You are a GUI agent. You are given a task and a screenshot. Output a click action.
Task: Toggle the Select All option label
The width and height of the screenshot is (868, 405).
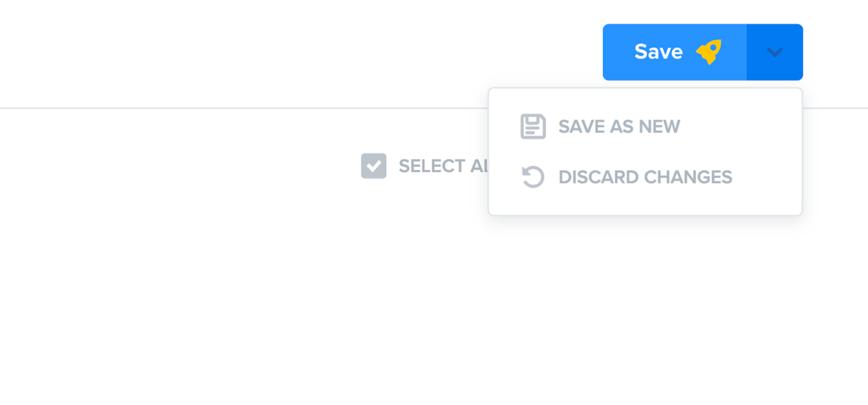(x=443, y=166)
